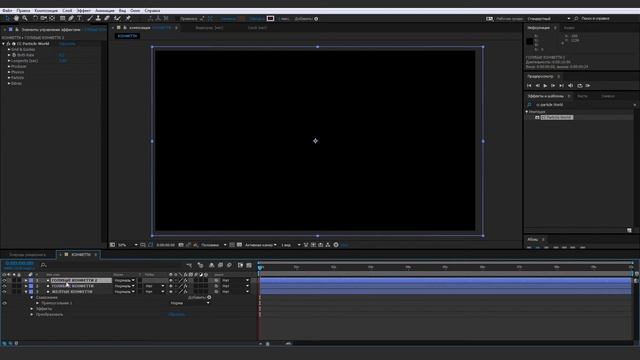Open parent dropdown for layer 2
Screen dimensions: 640x360
(235, 287)
